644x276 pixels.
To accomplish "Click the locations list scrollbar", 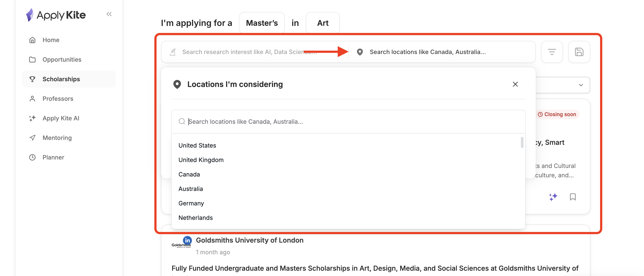I will pyautogui.click(x=522, y=142).
